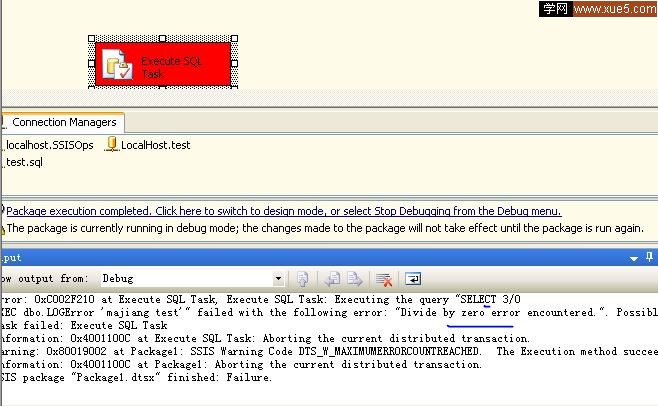Click the red Execute SQL Task box's right-middle handle

[x=232, y=64]
